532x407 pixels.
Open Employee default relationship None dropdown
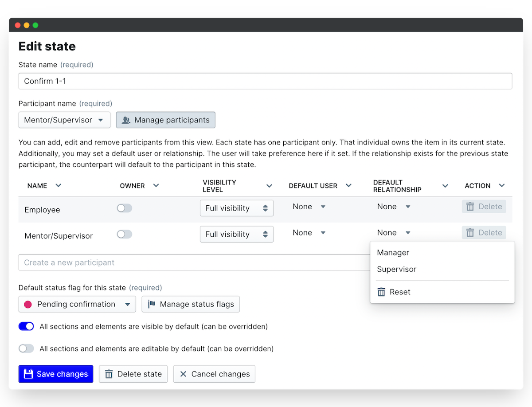394,207
